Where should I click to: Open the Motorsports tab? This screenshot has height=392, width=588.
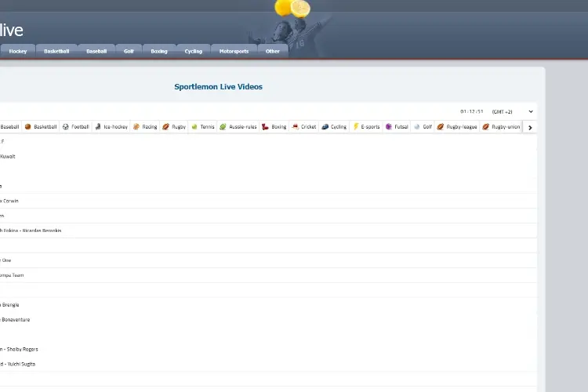pyautogui.click(x=234, y=52)
